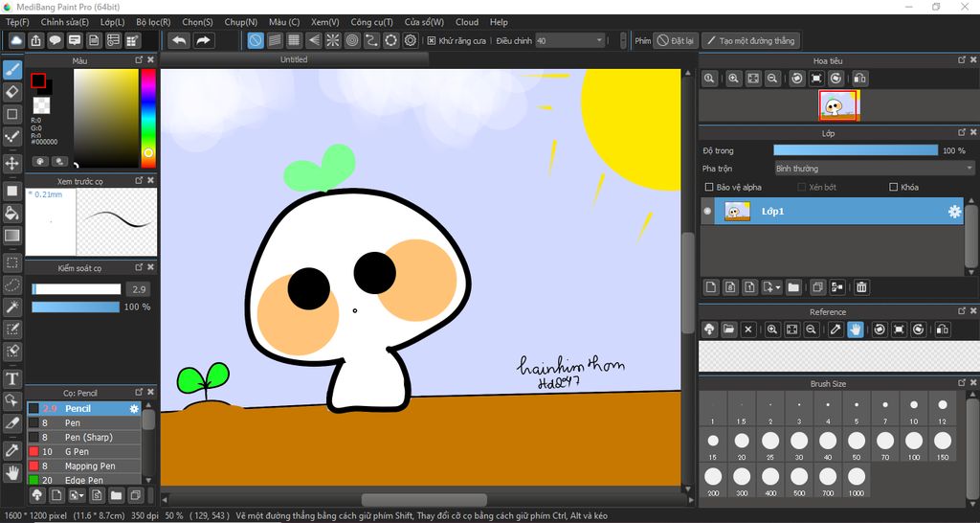The height and width of the screenshot is (523, 980).
Task: Choose the Hand pan tool
Action: pos(12,472)
